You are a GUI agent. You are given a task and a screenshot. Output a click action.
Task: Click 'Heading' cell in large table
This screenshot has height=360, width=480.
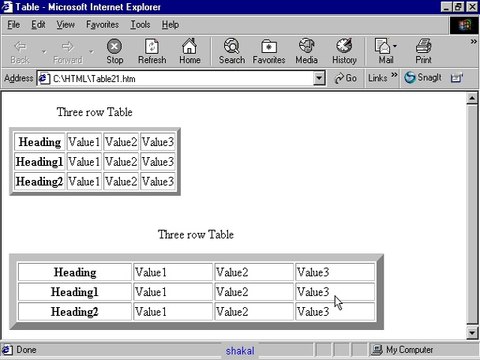tap(75, 272)
